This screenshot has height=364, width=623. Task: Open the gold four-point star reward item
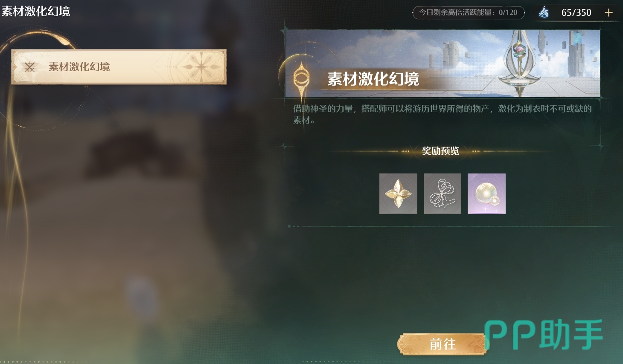click(x=398, y=194)
